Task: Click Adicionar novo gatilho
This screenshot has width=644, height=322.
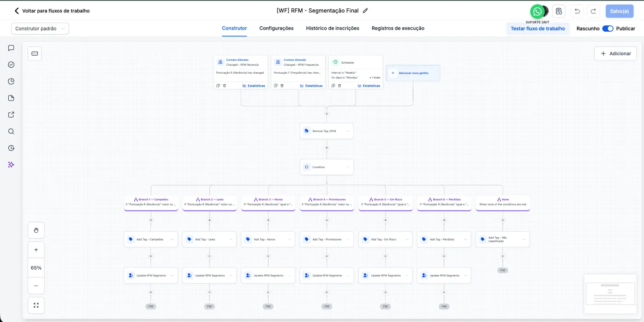Action: [413, 73]
